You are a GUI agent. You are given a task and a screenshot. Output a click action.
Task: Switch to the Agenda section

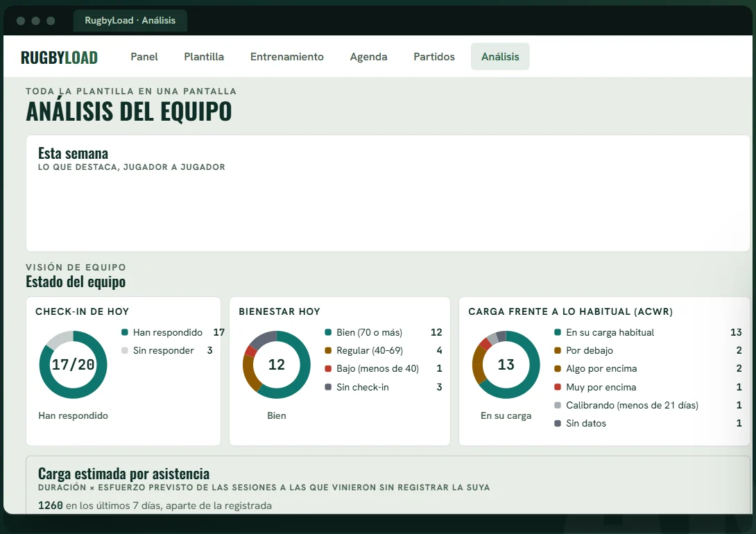click(368, 56)
